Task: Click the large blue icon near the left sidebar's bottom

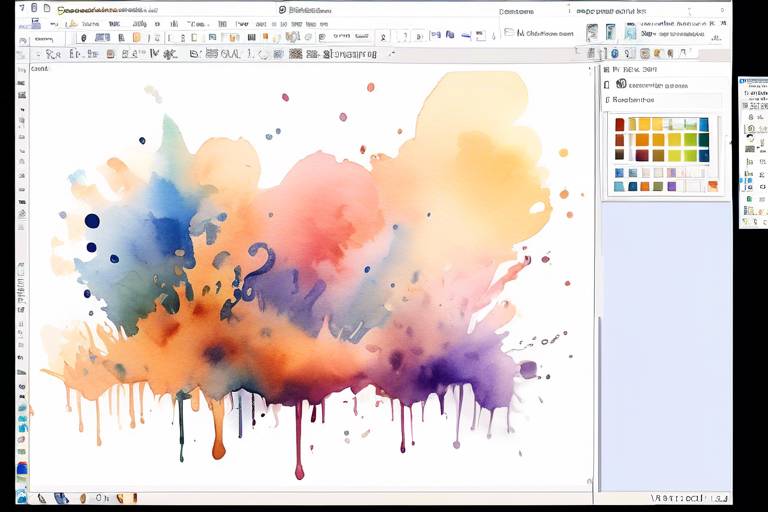Action: tap(22, 469)
